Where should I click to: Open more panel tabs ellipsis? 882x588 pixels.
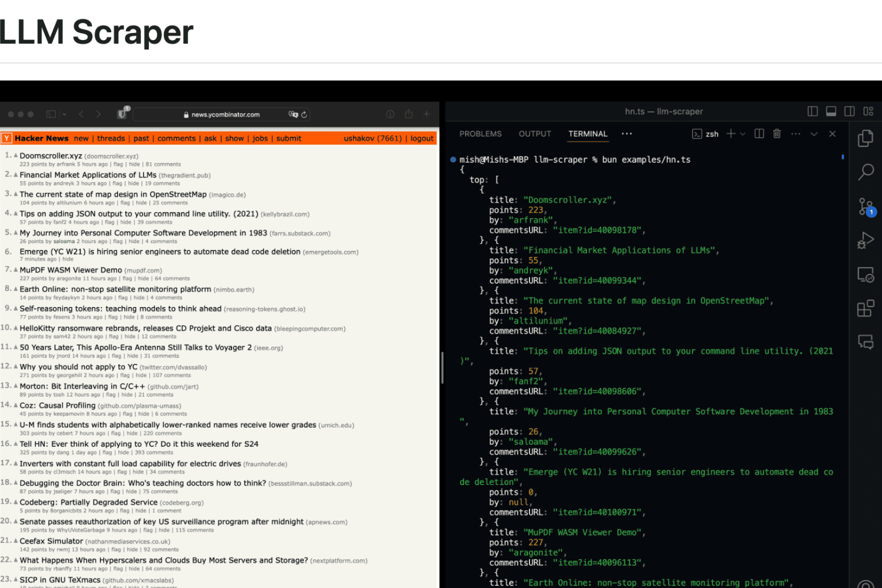point(627,133)
